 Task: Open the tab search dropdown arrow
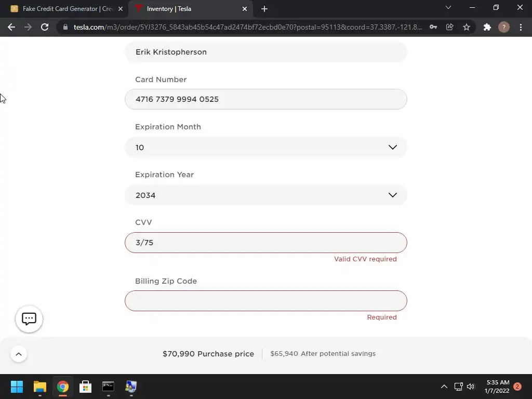448,7
